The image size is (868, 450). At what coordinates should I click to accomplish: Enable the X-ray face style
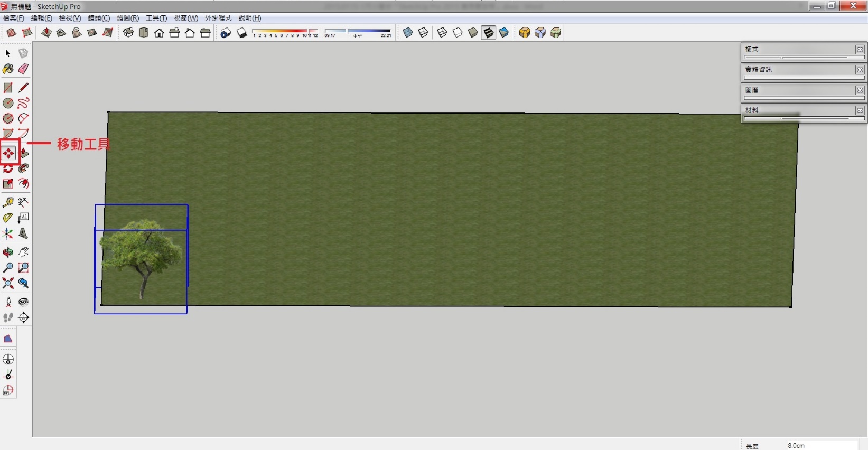tap(408, 33)
